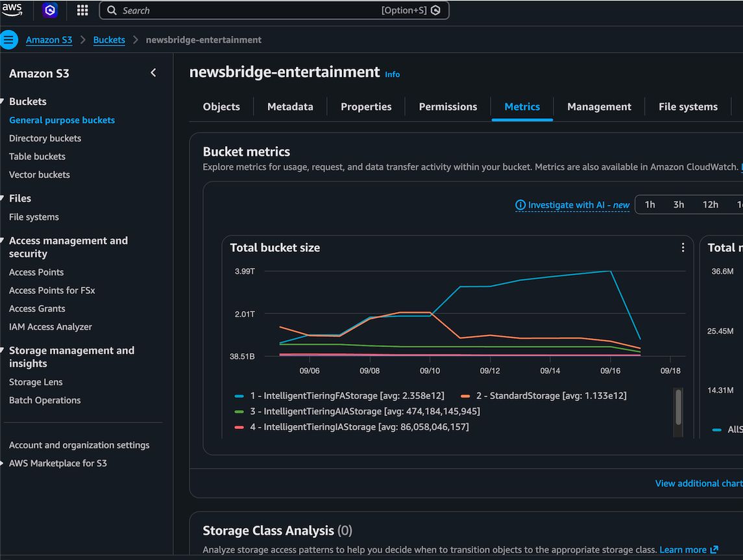Click Investigate with AI link

572,205
